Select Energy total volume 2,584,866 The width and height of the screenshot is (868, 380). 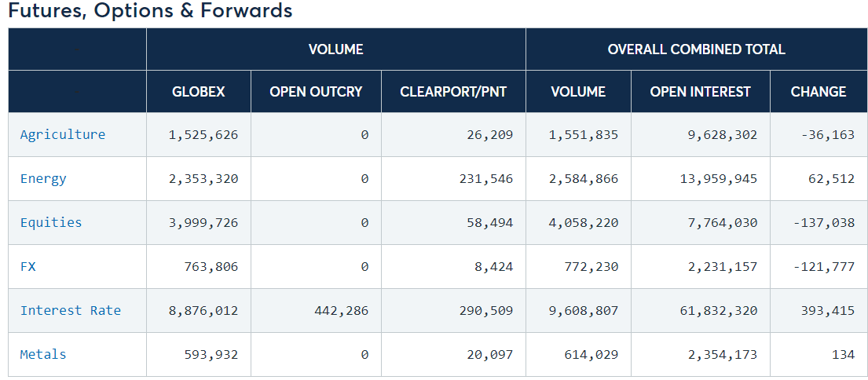tap(584, 178)
